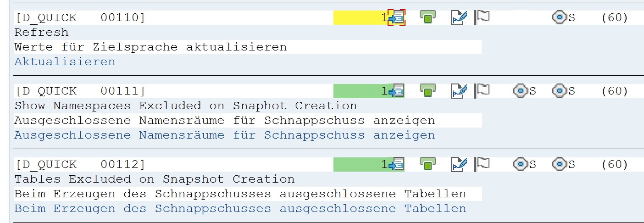Screen dimensions: 644x223
Task: Toggle the eye S indicator in row 00110
Action: tap(564, 17)
